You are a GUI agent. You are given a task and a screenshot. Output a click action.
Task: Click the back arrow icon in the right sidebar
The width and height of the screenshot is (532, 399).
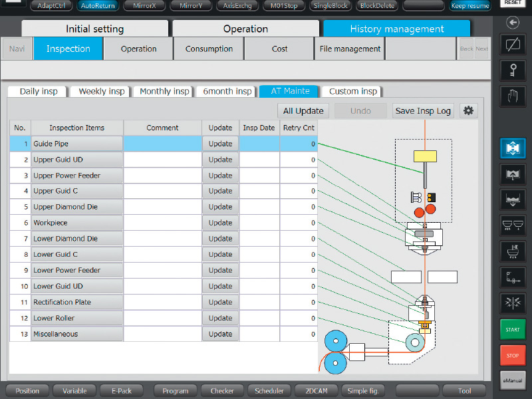(512, 23)
